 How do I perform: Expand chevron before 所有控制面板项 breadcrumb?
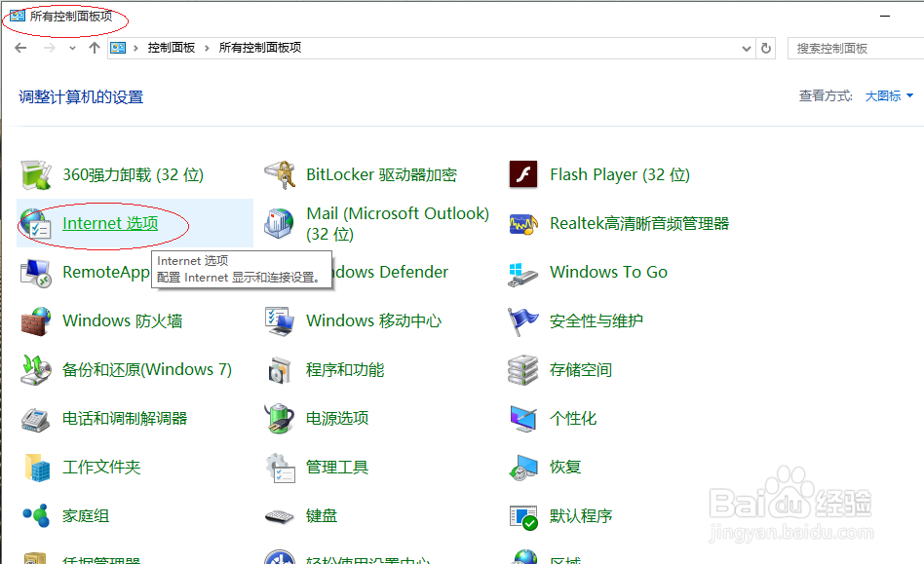pos(207,49)
